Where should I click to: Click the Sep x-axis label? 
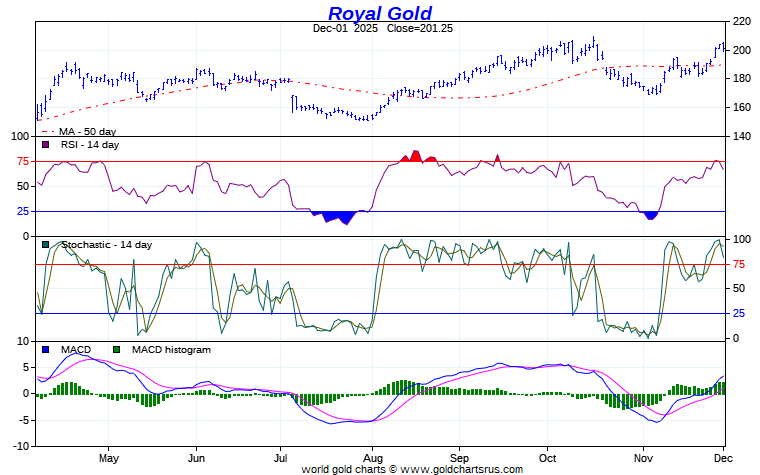click(459, 458)
